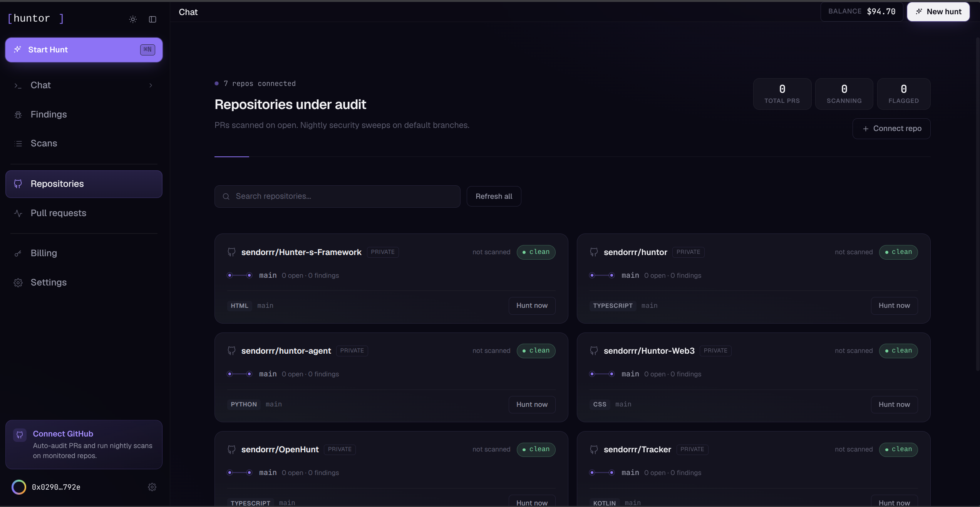Image resolution: width=980 pixels, height=507 pixels.
Task: Click branch graph icon on huntor-agent
Action: coord(240,374)
